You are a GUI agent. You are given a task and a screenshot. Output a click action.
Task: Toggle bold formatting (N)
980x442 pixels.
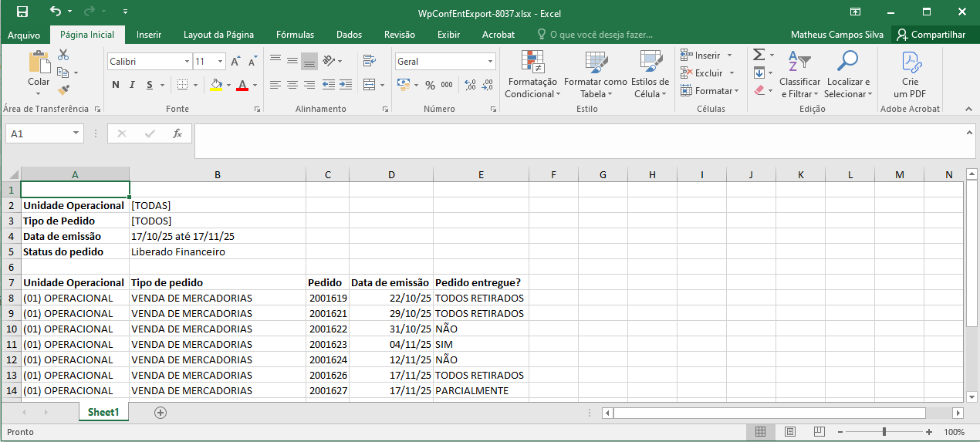click(116, 85)
